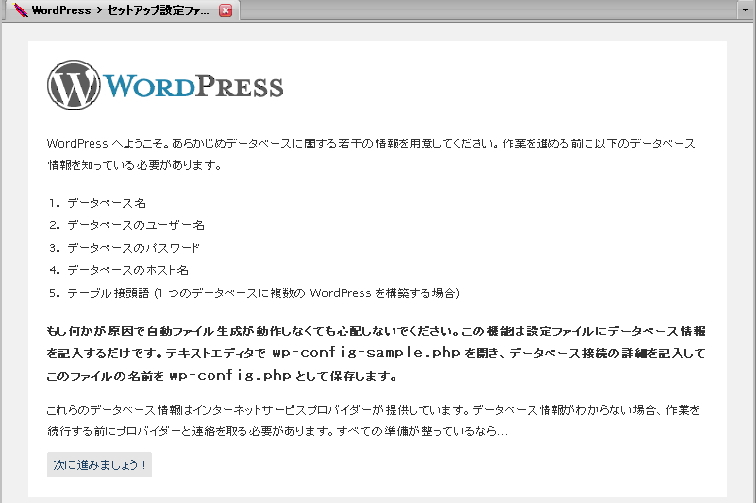Click the bold wp-config.php filename text
The width and height of the screenshot is (756, 503).
230,376
